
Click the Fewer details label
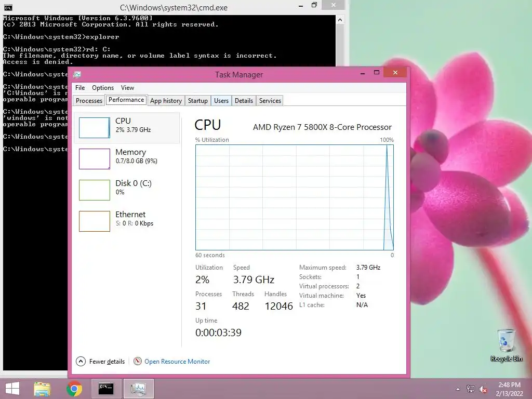coord(107,362)
